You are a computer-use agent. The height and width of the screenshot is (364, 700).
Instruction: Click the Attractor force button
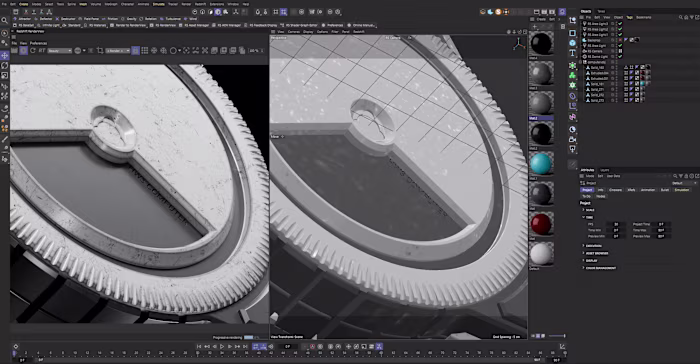(23, 19)
